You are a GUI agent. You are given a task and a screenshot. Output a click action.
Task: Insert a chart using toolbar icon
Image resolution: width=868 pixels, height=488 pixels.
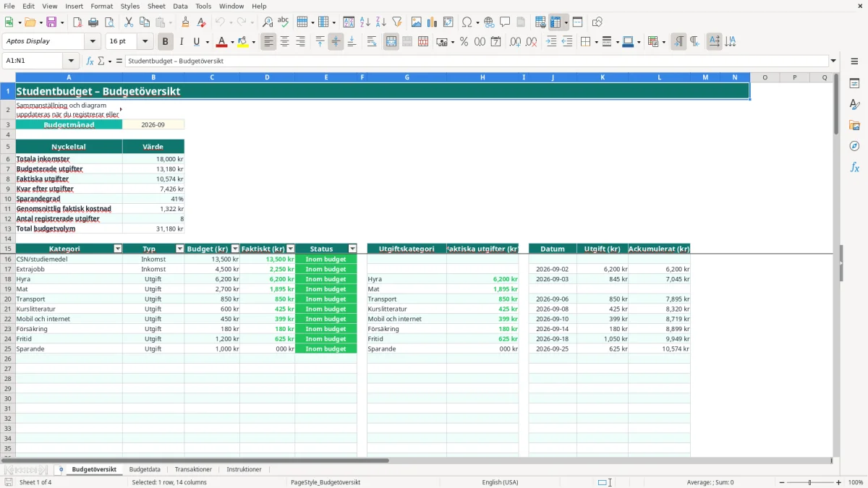[x=433, y=22]
